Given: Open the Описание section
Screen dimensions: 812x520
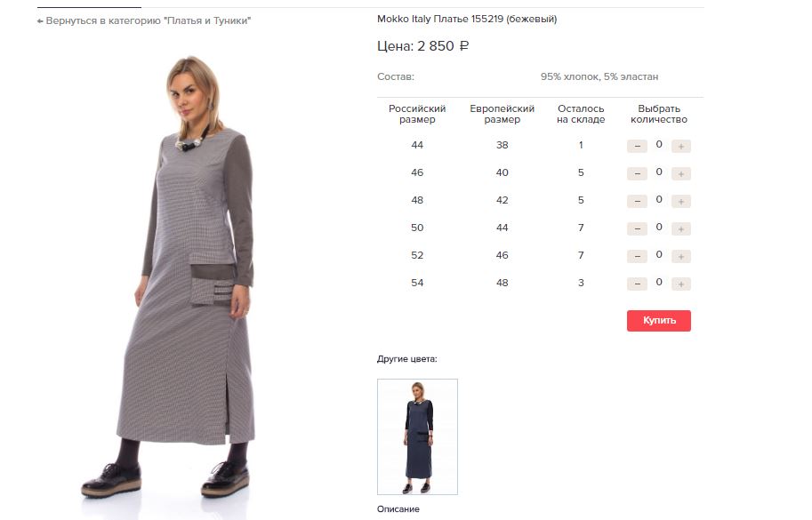Looking at the screenshot, I should 398,509.
